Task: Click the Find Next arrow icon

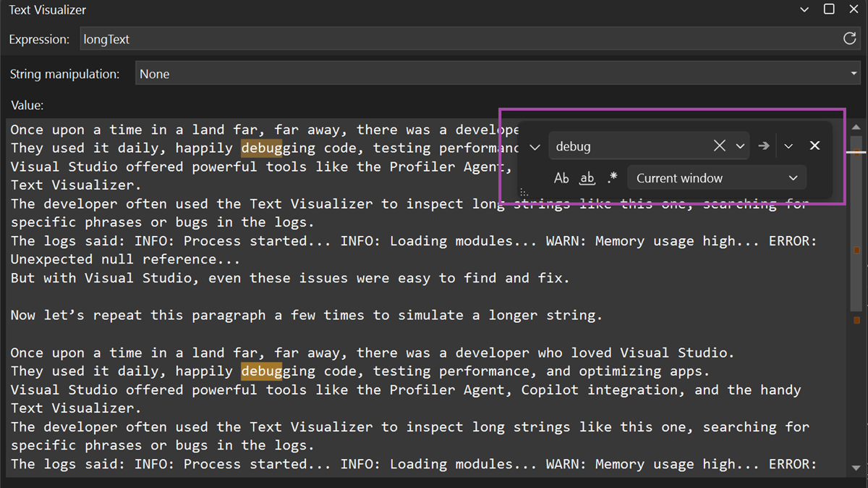Action: click(x=764, y=146)
